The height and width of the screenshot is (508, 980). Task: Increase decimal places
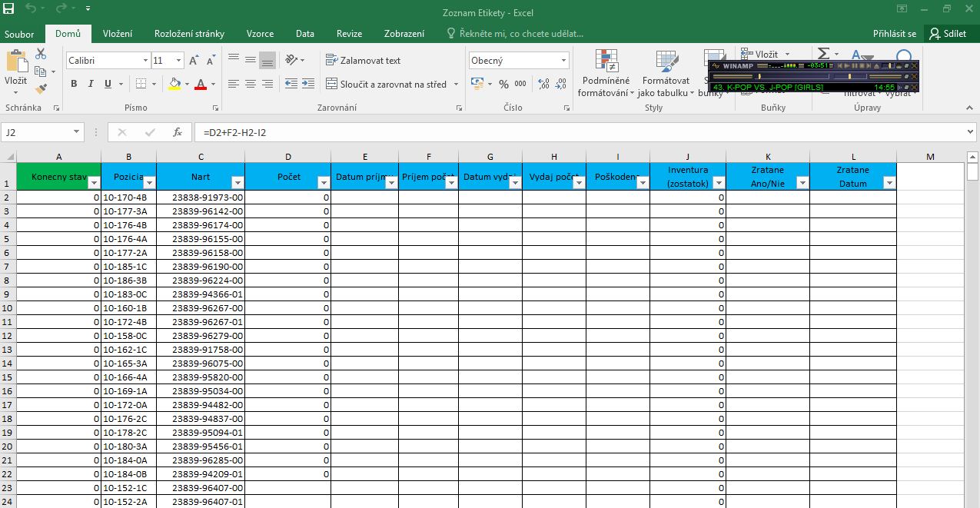543,84
